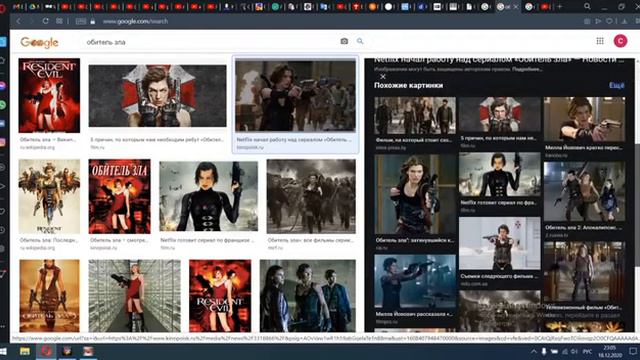This screenshot has height=360, width=640.
Task: Close the image preview panel with the X
Action: point(382,76)
